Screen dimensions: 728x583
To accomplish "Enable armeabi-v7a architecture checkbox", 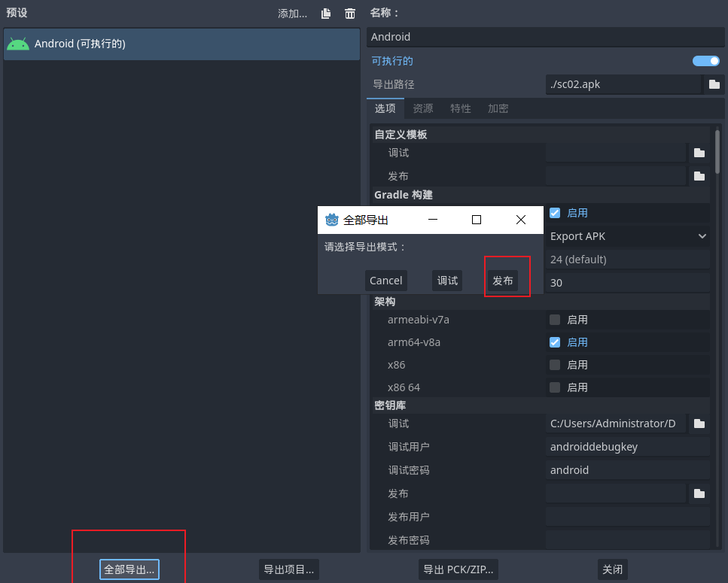I will tap(555, 320).
